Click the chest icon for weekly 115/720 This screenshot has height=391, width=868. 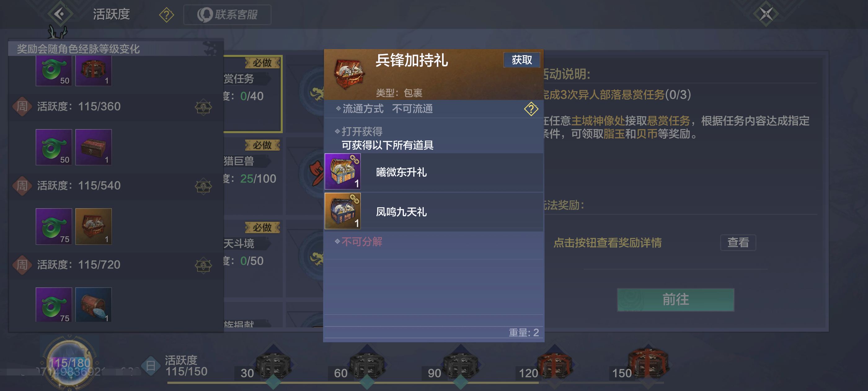point(203,265)
